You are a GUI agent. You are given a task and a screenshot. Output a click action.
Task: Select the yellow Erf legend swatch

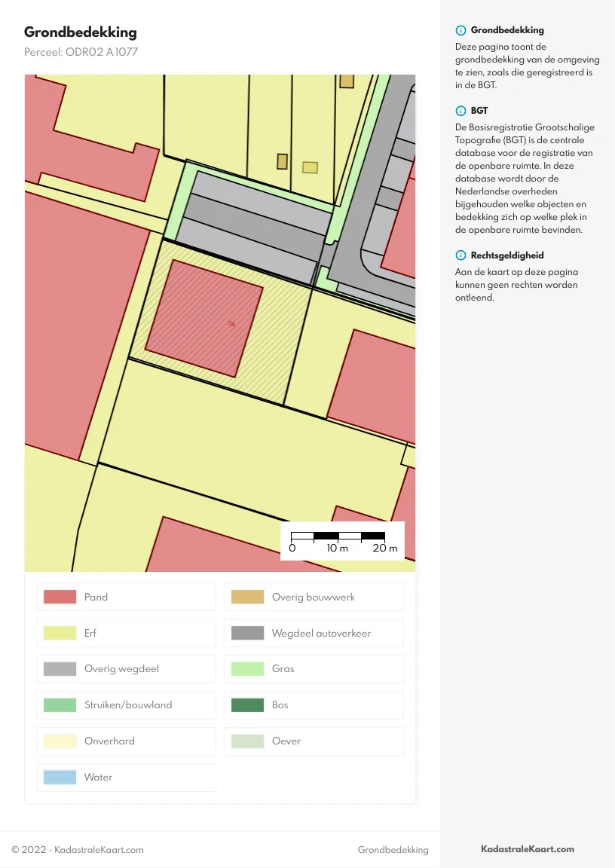tap(60, 633)
